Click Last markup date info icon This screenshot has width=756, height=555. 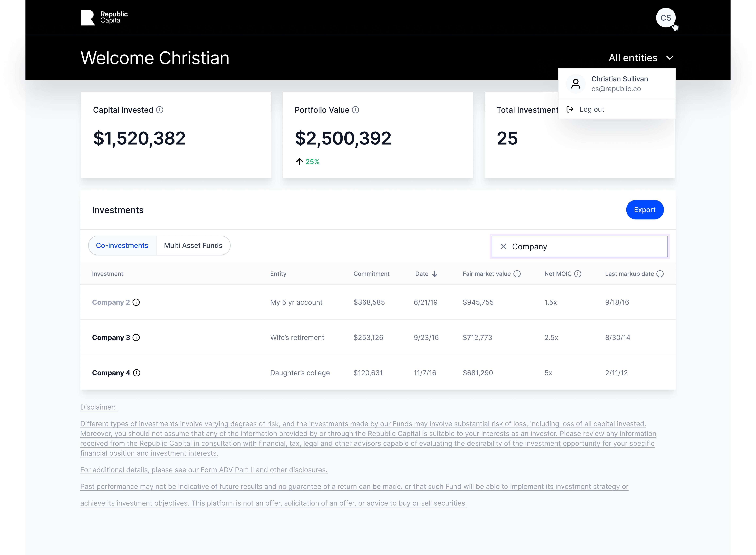pyautogui.click(x=660, y=274)
